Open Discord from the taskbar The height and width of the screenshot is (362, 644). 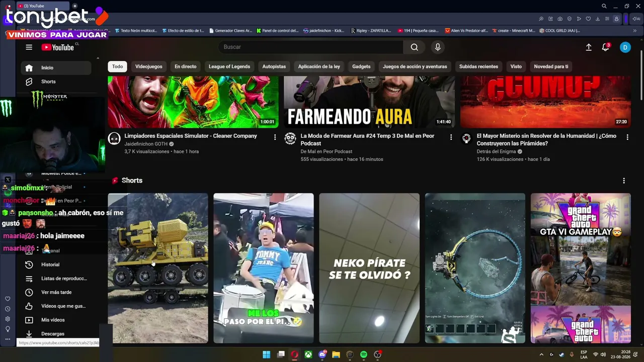(x=323, y=354)
